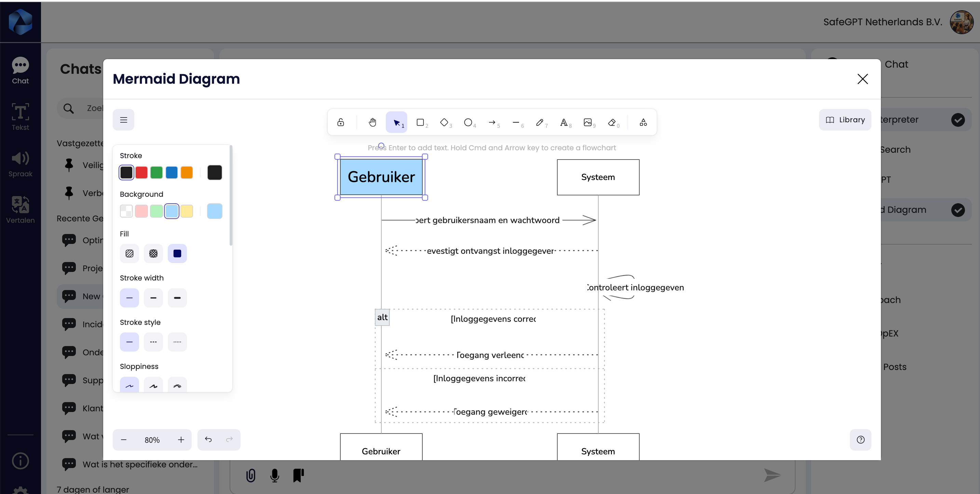Toggle the canvas lock tool
Screen dimensions: 980x494
tap(340, 122)
